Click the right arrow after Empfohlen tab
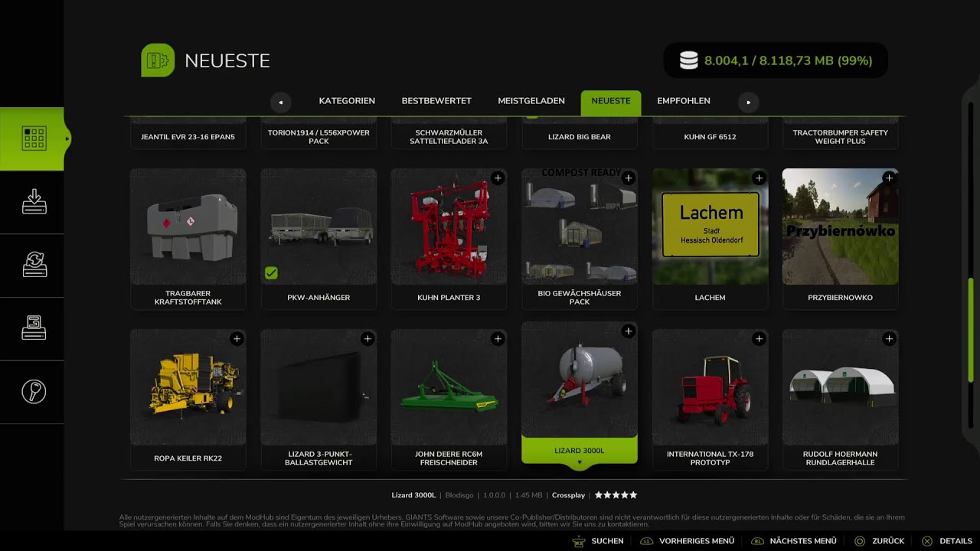 748,102
